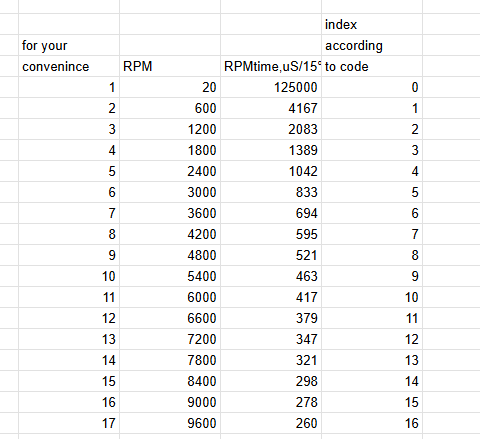Select the cell with value 463
The height and width of the screenshot is (439, 480).
[271, 276]
